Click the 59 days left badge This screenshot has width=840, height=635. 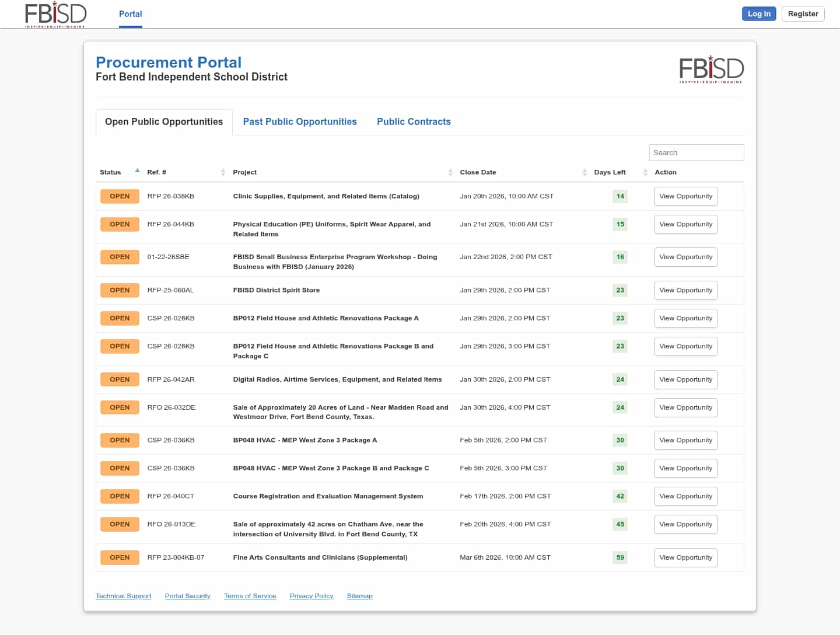[619, 557]
